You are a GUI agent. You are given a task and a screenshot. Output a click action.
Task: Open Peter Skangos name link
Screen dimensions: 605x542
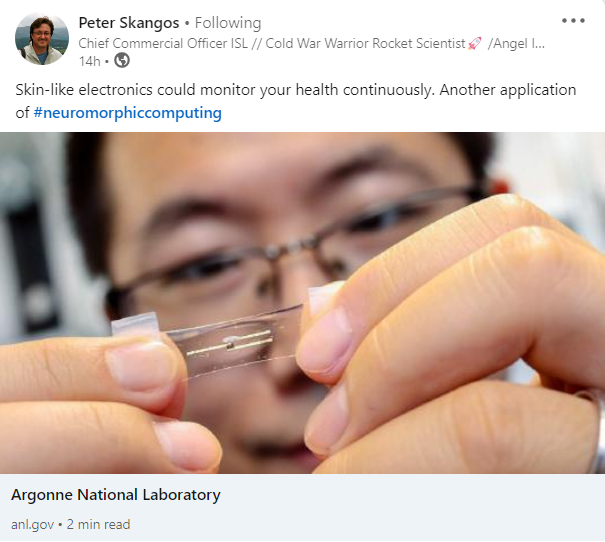click(x=129, y=23)
